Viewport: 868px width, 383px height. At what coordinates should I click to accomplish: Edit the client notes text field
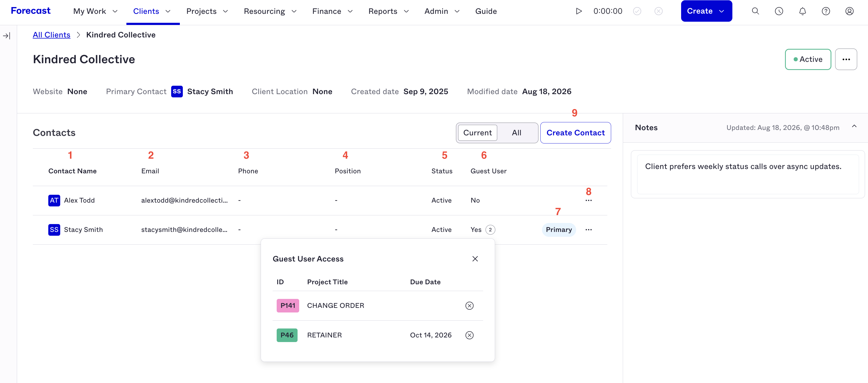click(x=748, y=174)
